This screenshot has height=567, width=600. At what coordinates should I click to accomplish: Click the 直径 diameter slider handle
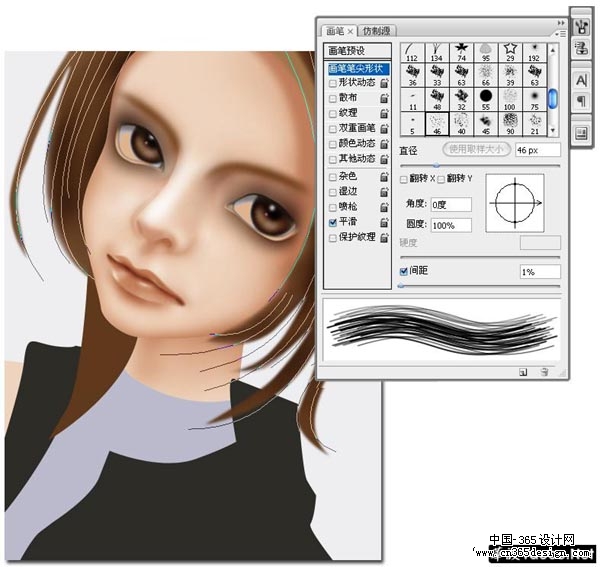[x=436, y=165]
